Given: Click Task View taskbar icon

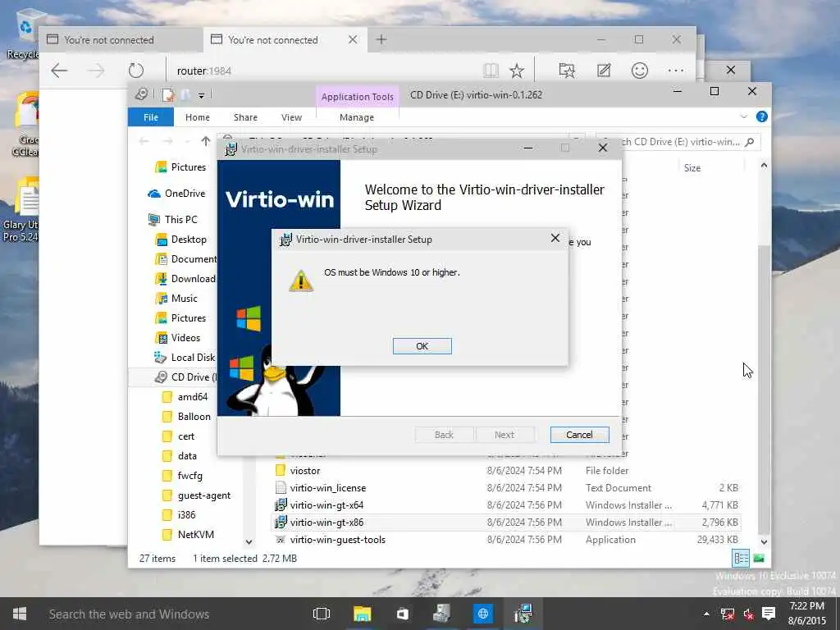Looking at the screenshot, I should [322, 614].
